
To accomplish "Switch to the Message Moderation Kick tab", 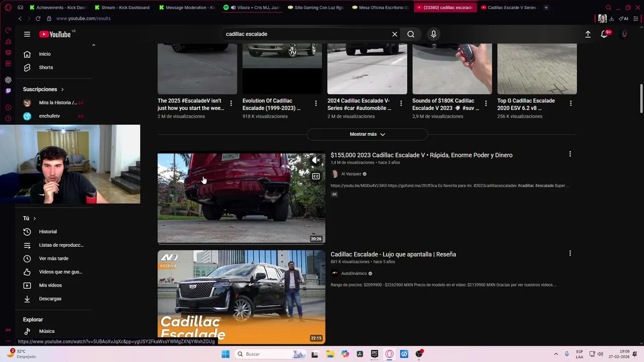I will tap(187, 8).
